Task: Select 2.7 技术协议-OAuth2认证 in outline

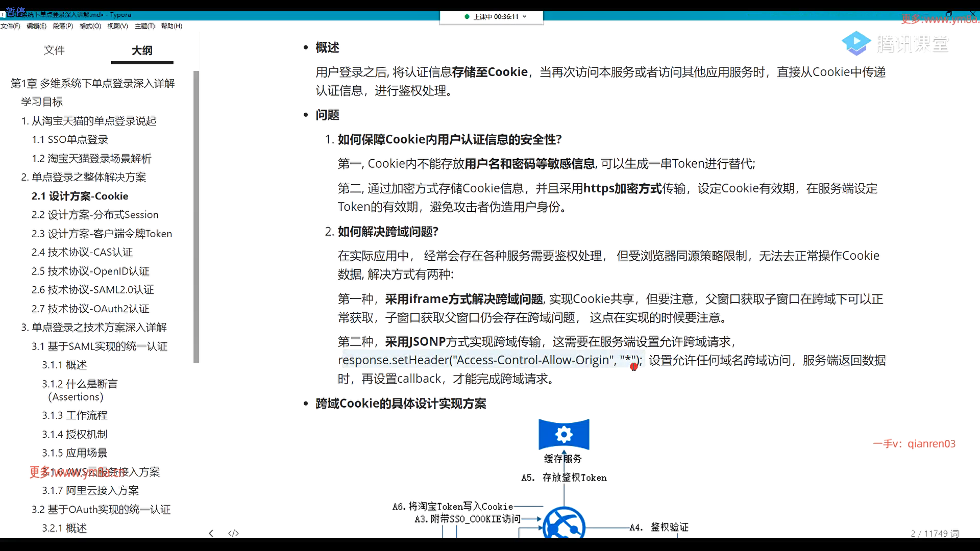Action: 90,309
